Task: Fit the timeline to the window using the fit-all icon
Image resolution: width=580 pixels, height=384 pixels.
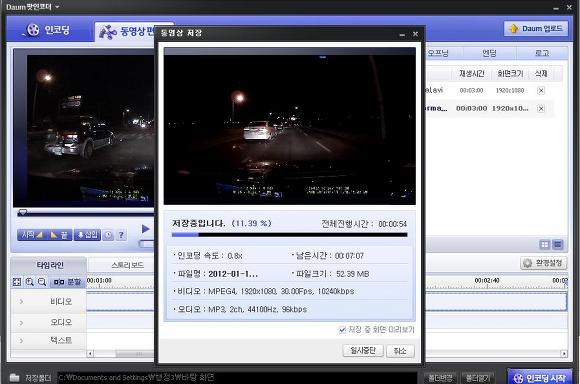Action: coord(17,282)
